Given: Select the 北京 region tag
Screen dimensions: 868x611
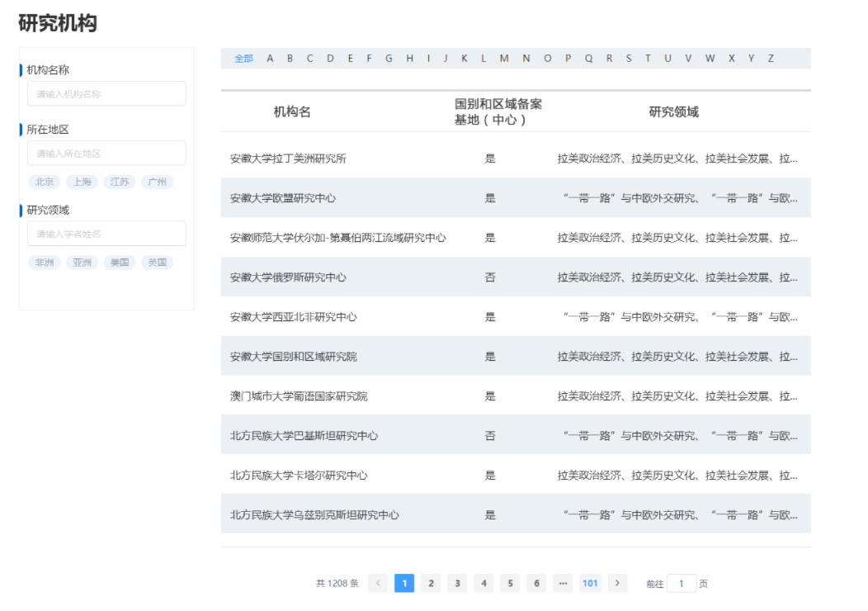Looking at the screenshot, I should pos(45,182).
